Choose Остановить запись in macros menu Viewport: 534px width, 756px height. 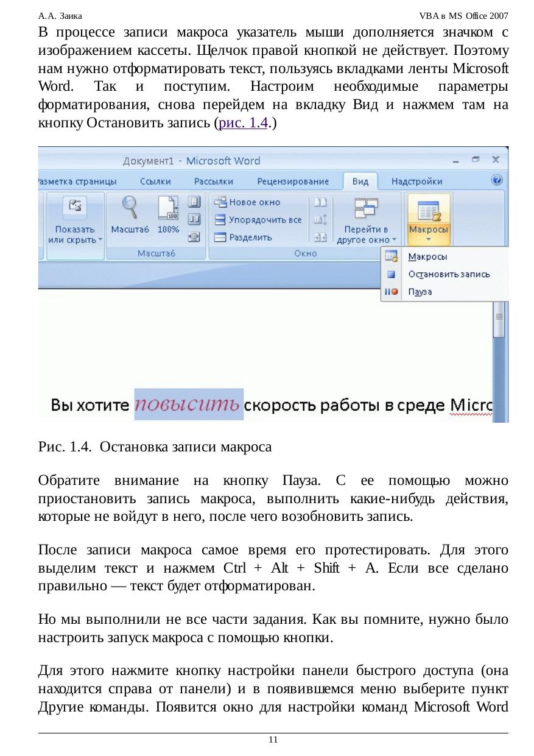(x=448, y=274)
